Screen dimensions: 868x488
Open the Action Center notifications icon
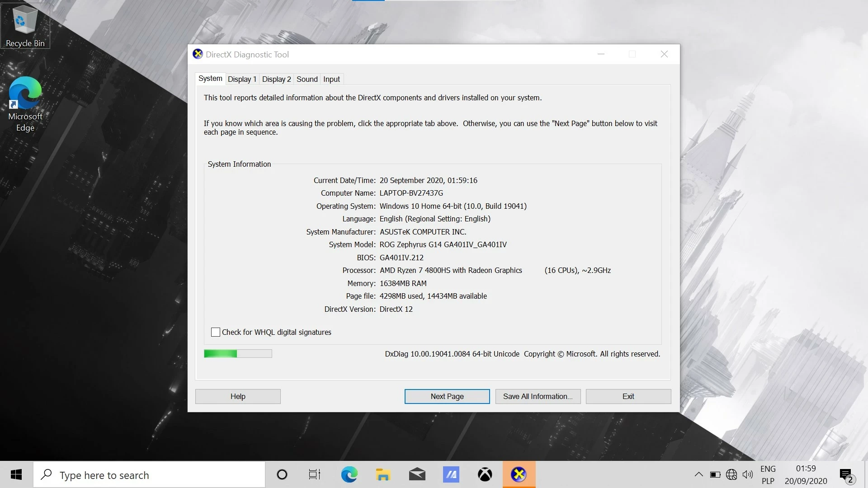[846, 475]
